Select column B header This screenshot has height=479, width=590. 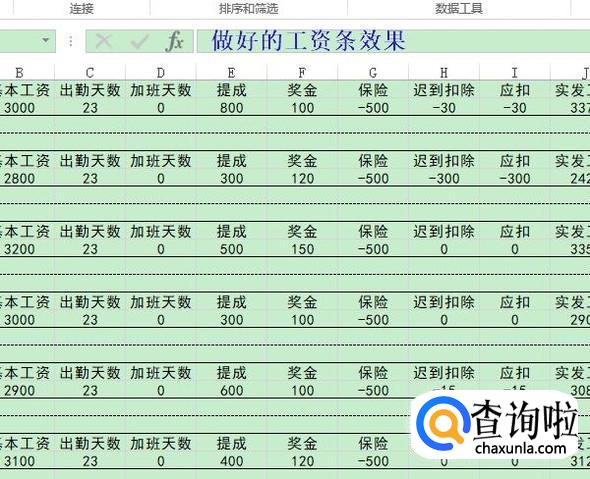click(x=20, y=73)
